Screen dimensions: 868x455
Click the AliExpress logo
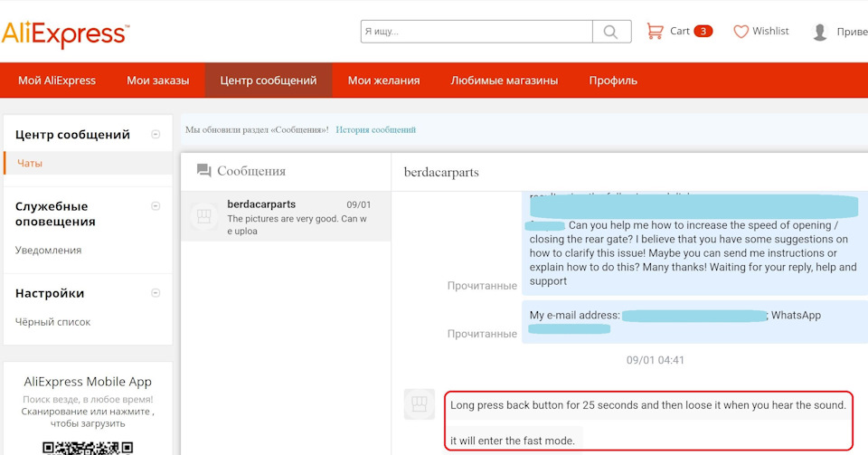[x=65, y=34]
